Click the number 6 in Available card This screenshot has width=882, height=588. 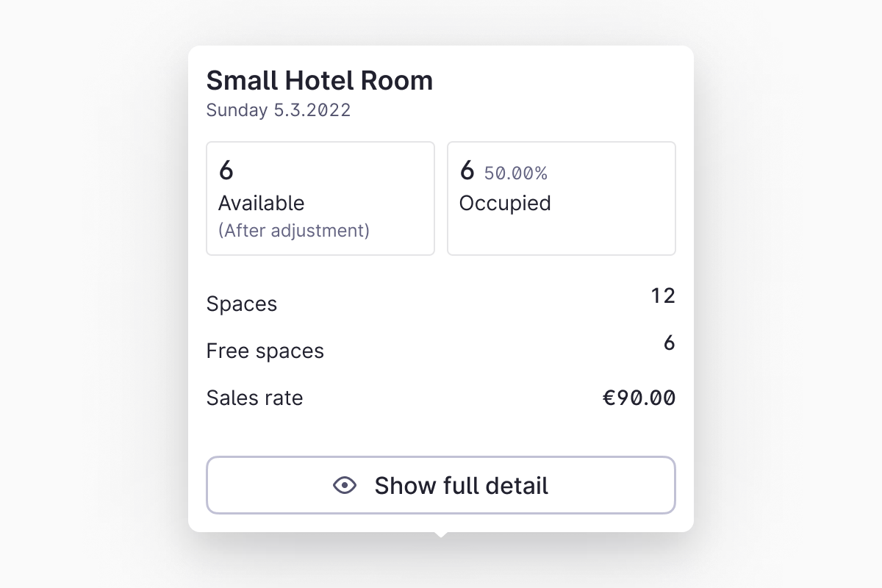coord(226,171)
